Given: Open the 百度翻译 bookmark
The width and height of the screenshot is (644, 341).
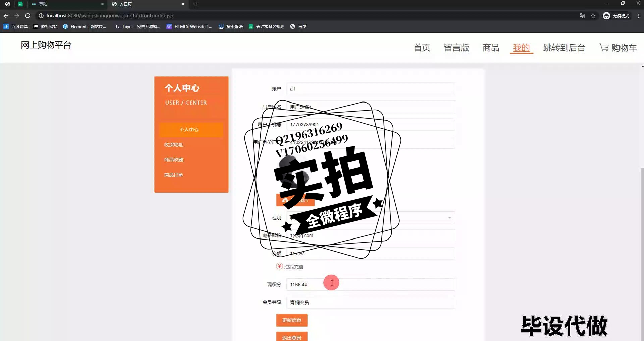Looking at the screenshot, I should (x=15, y=26).
